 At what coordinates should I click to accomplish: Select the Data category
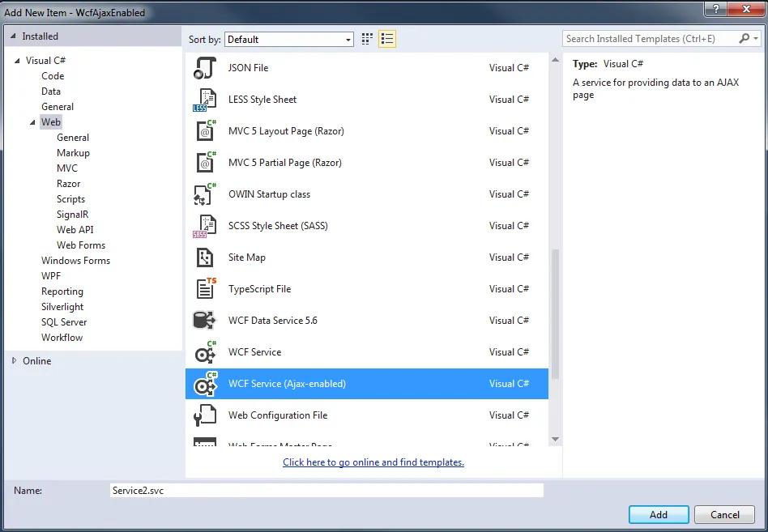(x=51, y=92)
